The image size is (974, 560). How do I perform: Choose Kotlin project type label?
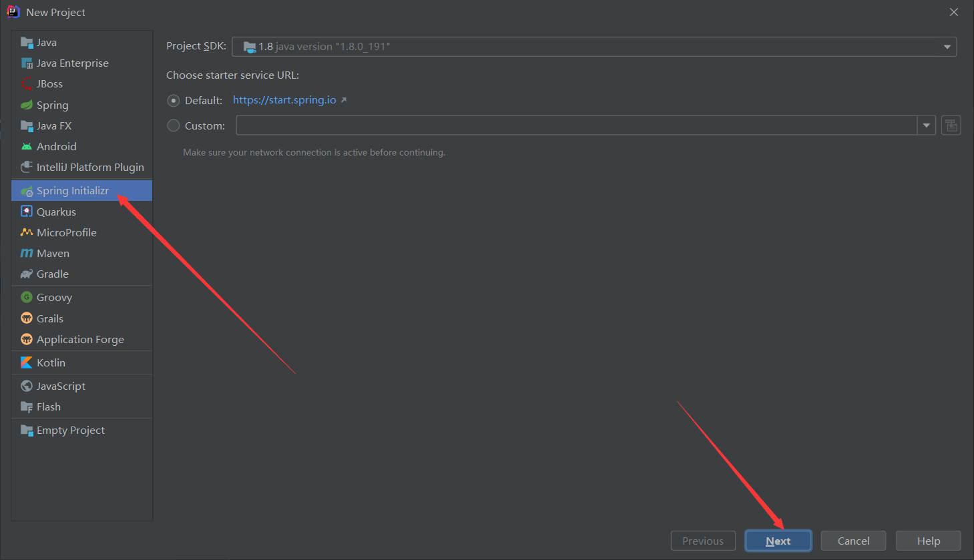(51, 363)
